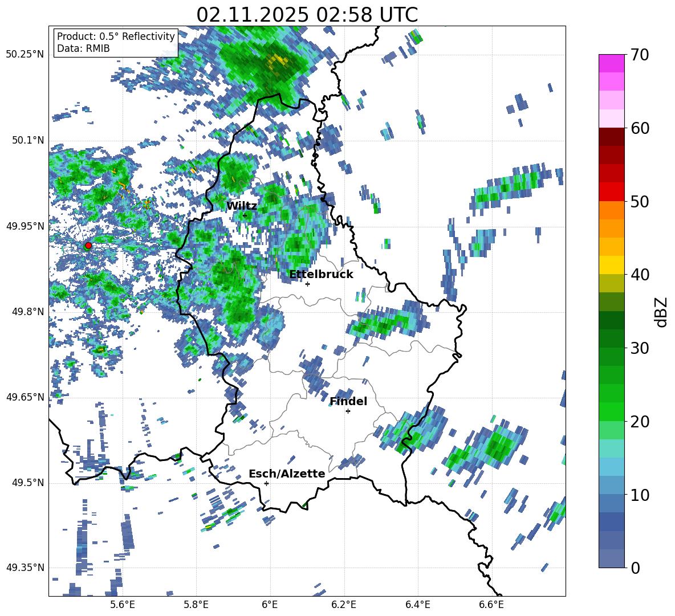Click the 70 value on the colorbar
Viewport: 675px width, 616px height.
coord(640,55)
